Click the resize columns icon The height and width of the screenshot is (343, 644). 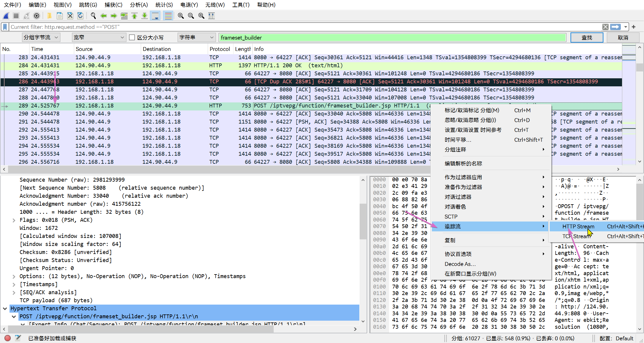pyautogui.click(x=211, y=16)
